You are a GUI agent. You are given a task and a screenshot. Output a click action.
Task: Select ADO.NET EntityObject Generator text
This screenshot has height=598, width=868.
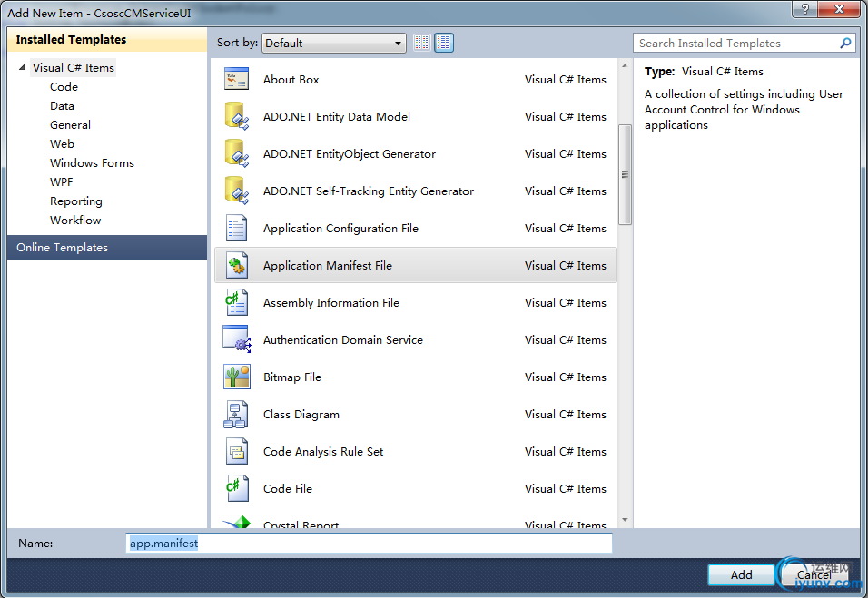(350, 153)
